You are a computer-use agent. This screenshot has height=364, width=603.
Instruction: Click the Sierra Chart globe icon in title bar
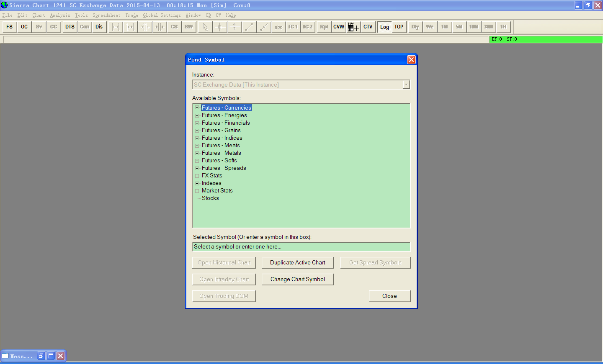[4, 5]
